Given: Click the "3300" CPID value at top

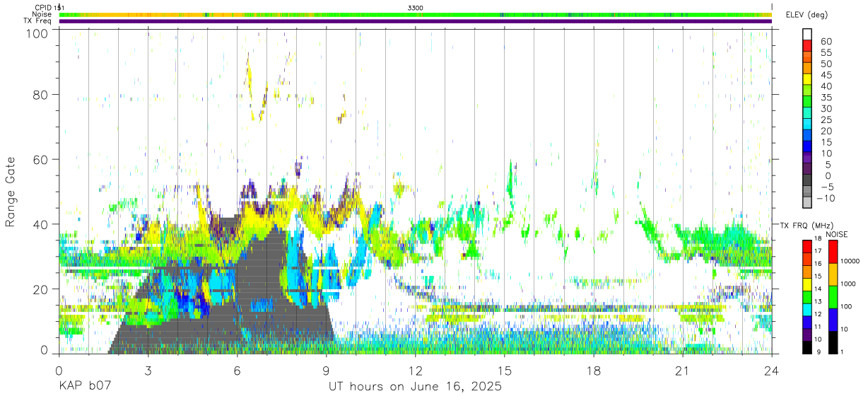Looking at the screenshot, I should (x=416, y=7).
